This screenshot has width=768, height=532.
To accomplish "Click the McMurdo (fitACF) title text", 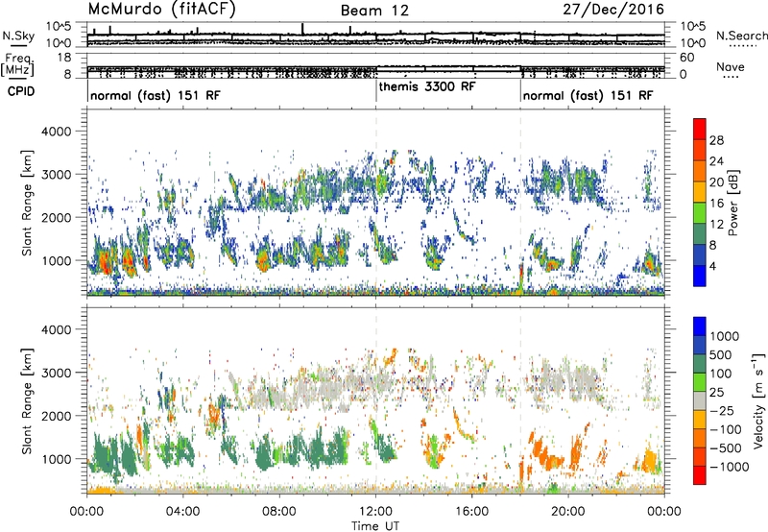I will pos(161,10).
